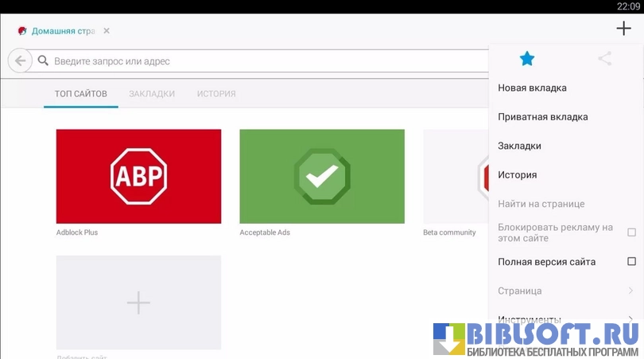Open Приватная вкладка from menu
This screenshot has height=359, width=644.
543,117
